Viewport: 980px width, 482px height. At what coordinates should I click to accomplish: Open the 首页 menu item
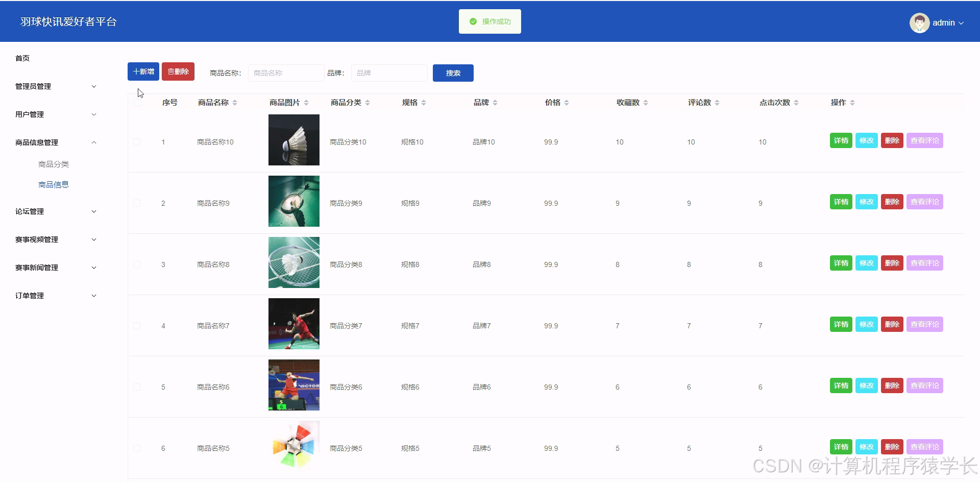click(x=22, y=58)
